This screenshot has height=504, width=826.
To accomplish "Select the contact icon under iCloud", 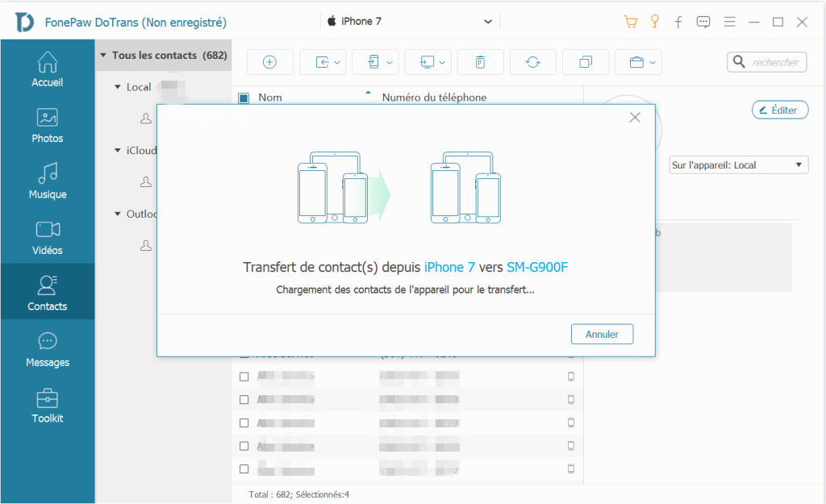I will (146, 181).
